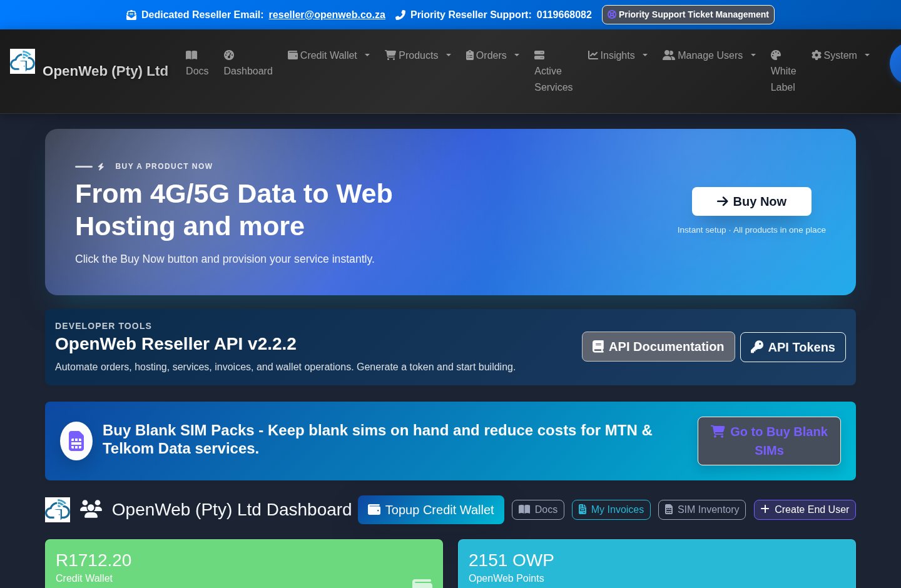Click the OpenWeb logo beside Dashboard heading
Image resolution: width=901 pixels, height=588 pixels.
coord(58,510)
